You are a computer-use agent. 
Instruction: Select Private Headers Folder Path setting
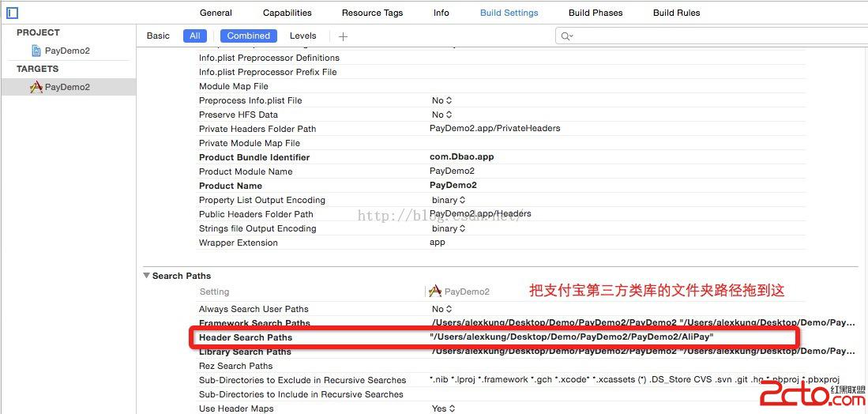(x=257, y=129)
